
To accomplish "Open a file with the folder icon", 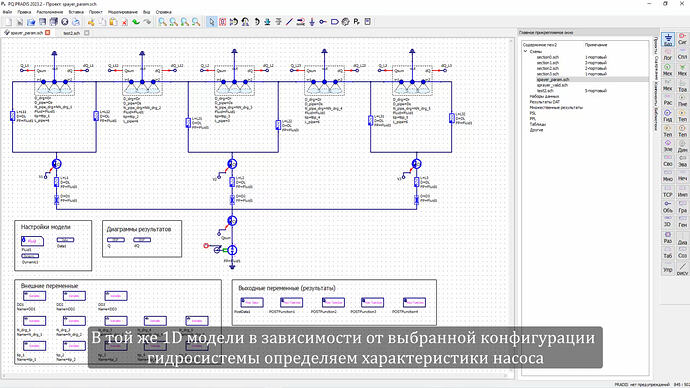I will tap(31, 22).
